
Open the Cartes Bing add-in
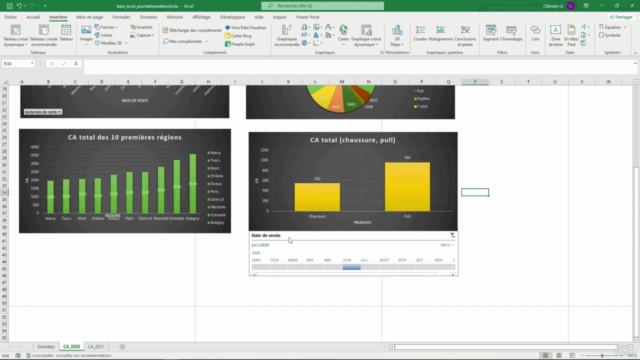click(x=238, y=36)
